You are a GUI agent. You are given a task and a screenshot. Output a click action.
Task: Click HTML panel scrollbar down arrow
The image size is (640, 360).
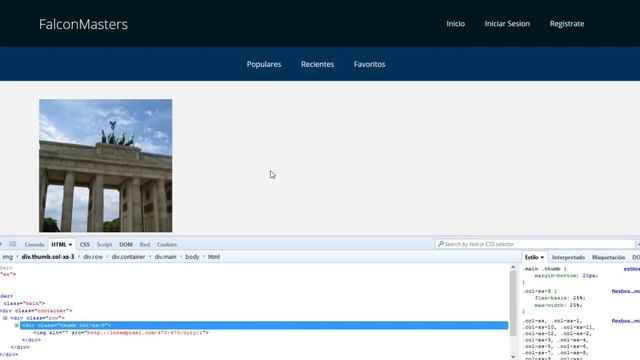(513, 356)
